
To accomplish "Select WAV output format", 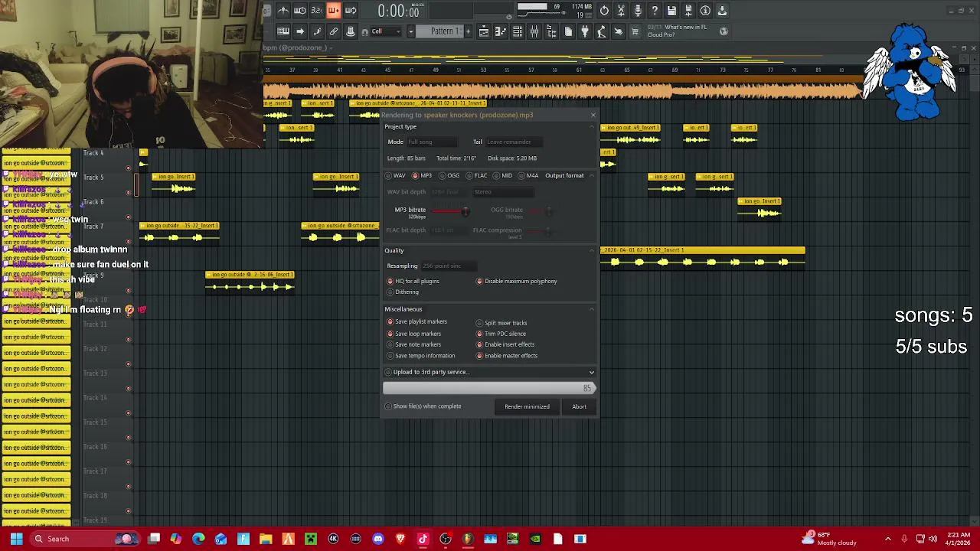I will [x=396, y=175].
